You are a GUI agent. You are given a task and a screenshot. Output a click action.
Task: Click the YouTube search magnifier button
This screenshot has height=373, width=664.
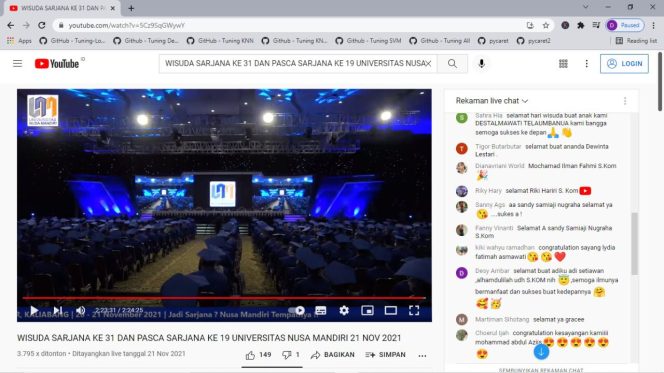[x=452, y=64]
